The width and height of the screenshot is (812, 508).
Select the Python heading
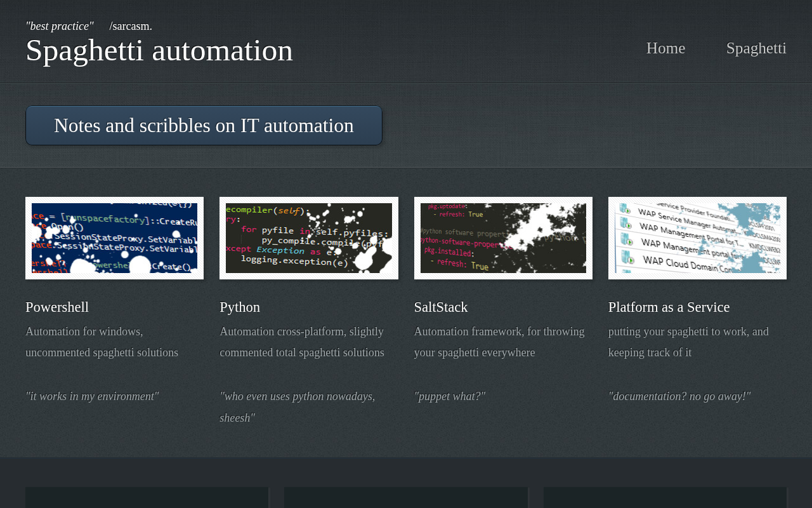click(x=240, y=307)
